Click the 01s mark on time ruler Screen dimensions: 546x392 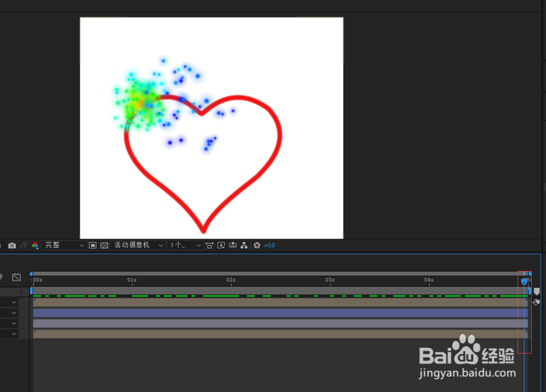132,280
